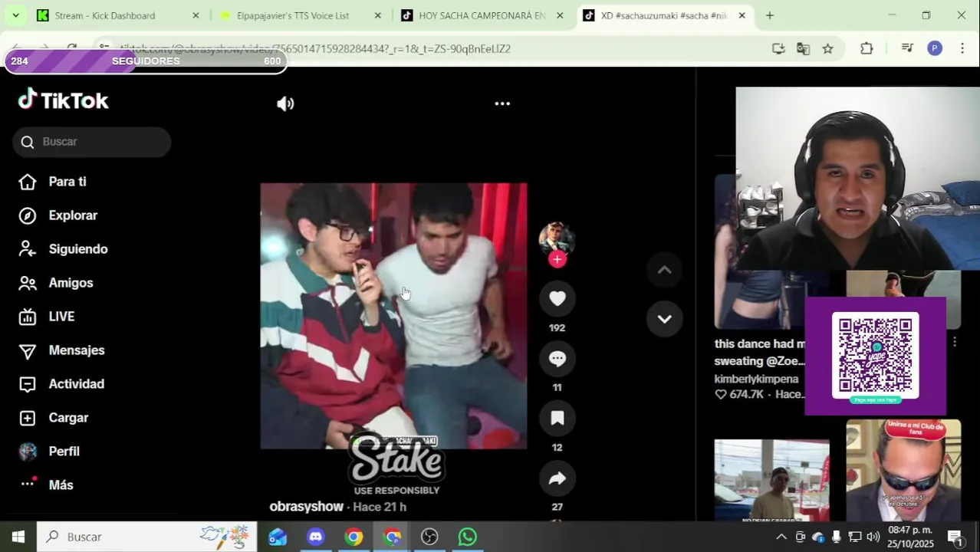Viewport: 980px width, 552px height.
Task: Open the Chrome profile avatar
Action: pos(934,48)
